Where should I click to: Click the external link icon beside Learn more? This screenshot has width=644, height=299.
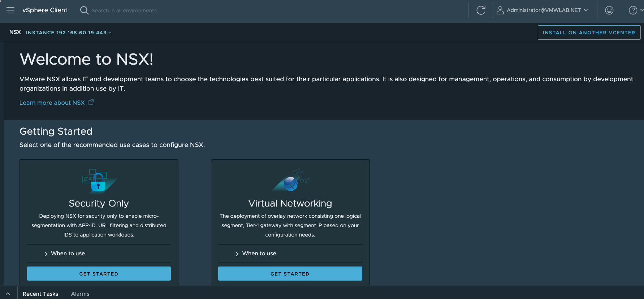point(91,103)
